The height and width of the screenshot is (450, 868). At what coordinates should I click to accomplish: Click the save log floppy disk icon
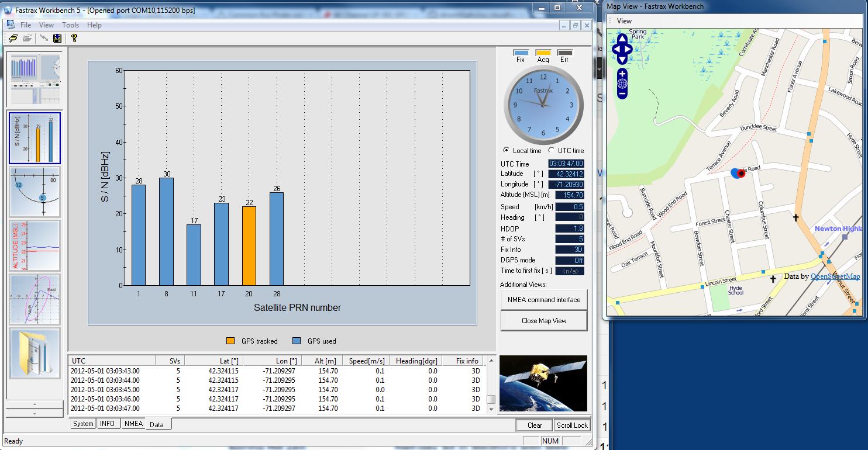pyautogui.click(x=57, y=39)
